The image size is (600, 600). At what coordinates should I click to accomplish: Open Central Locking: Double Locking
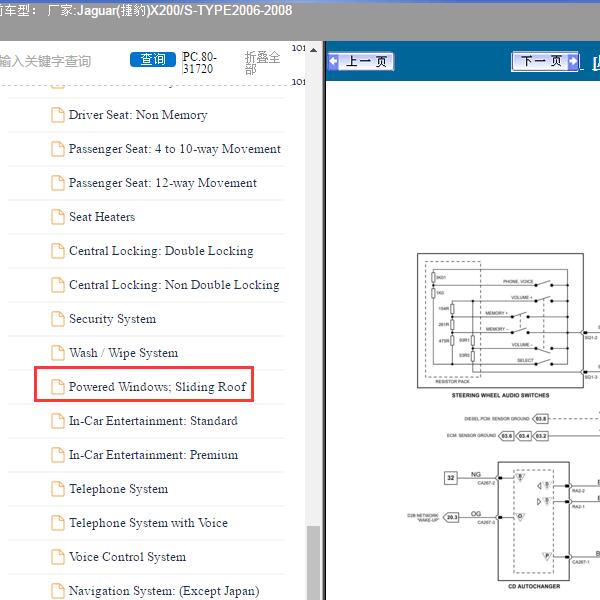(161, 251)
